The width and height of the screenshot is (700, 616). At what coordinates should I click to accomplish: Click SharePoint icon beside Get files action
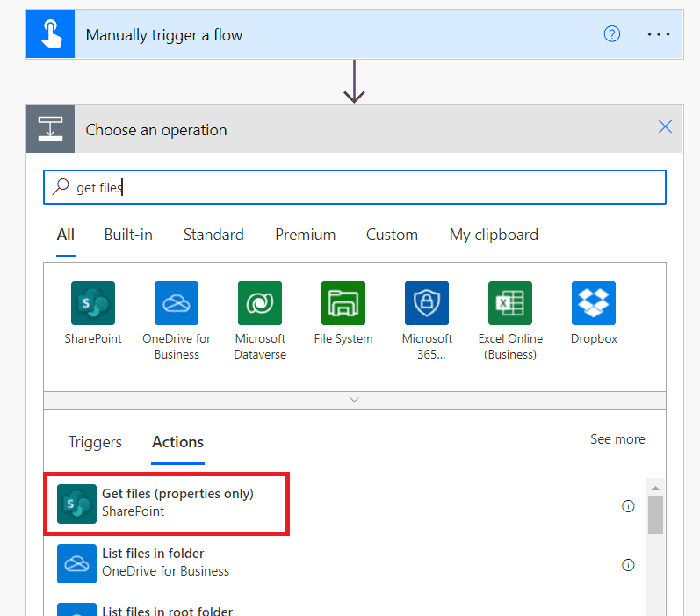coord(76,504)
